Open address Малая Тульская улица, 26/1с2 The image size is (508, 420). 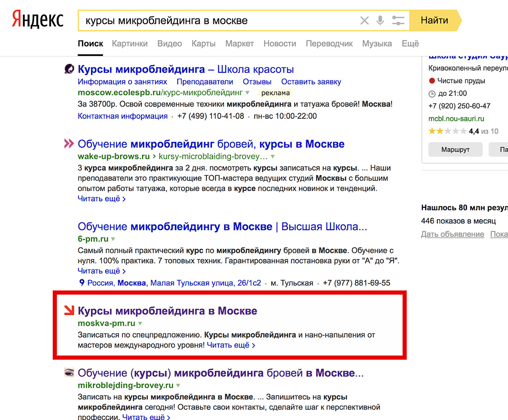click(174, 283)
